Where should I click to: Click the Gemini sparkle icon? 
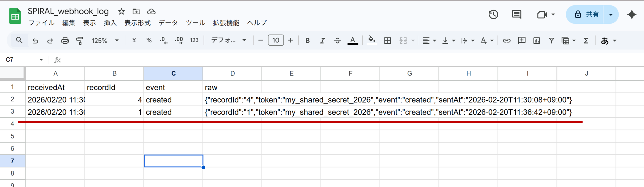point(632,14)
